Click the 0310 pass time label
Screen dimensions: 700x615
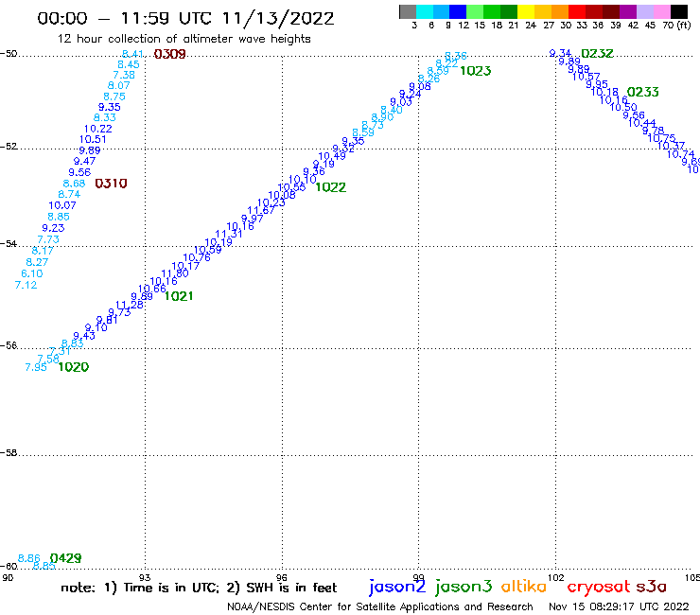[x=112, y=184]
